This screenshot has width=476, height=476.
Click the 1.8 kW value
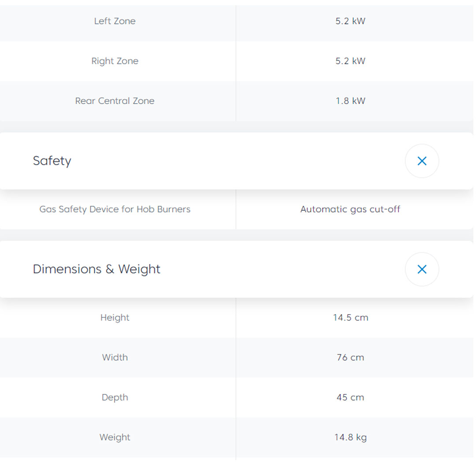(x=350, y=101)
